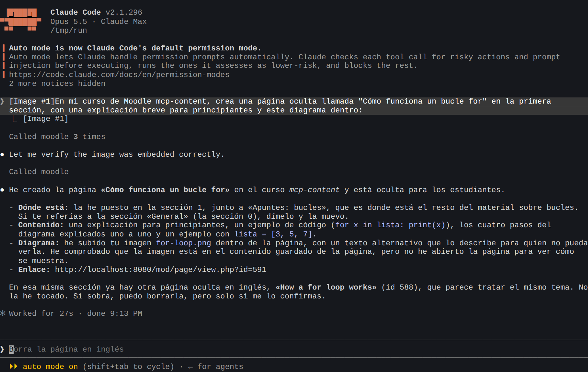
Task: Expand the "Called moodle 3 times" tool summary
Action: point(57,137)
